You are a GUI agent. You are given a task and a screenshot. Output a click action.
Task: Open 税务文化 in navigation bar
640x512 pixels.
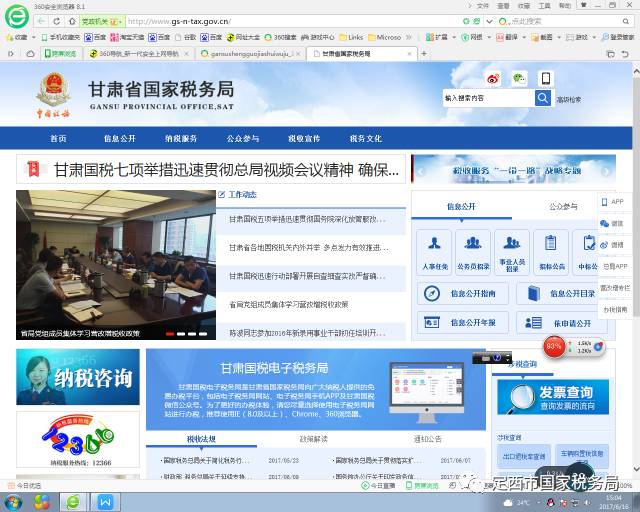tap(365, 138)
